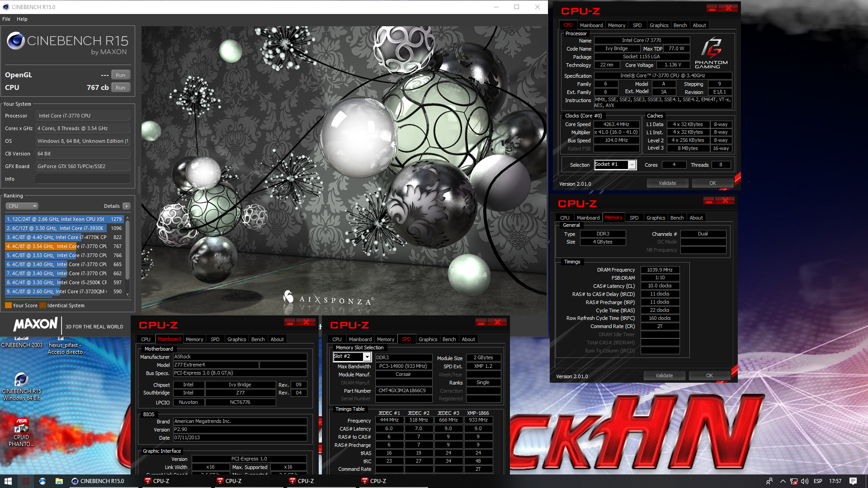The height and width of the screenshot is (488, 868).
Task: Click the Info text field in Your System
Action: (83, 179)
